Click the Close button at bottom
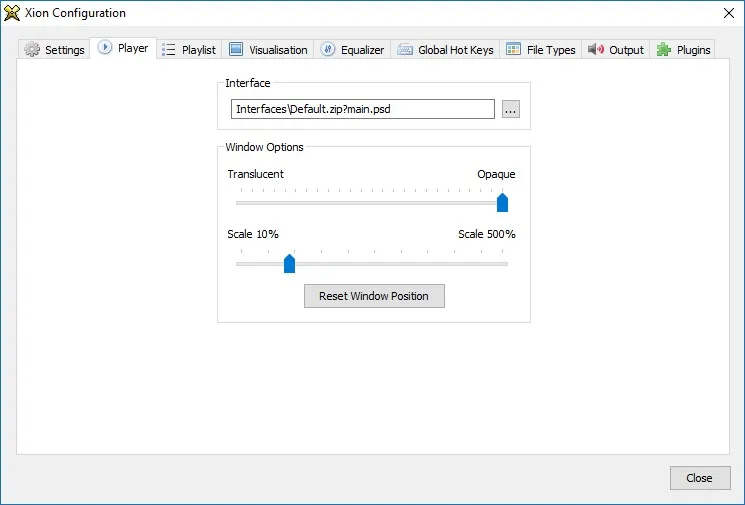The height and width of the screenshot is (505, 745). point(700,478)
